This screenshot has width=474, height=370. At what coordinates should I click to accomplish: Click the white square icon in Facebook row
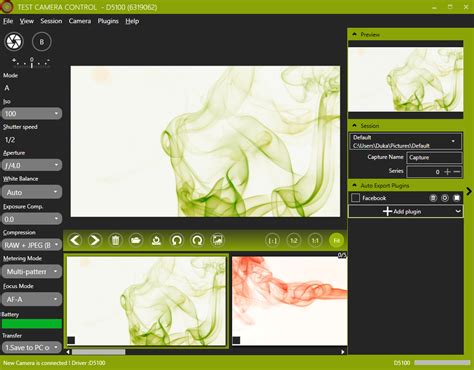457,198
